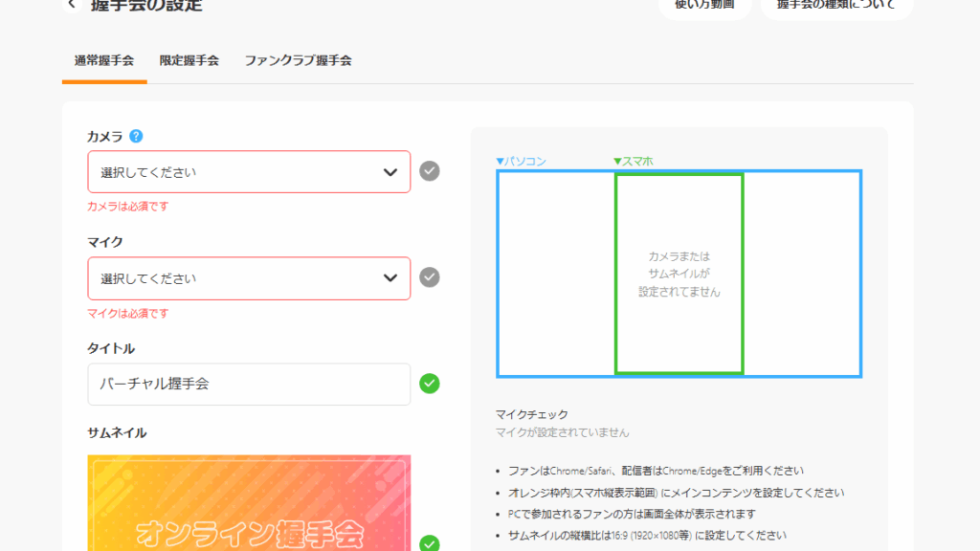The image size is (980, 551).
Task: Click the gray check icon beside camera dropdown
Action: pos(430,171)
